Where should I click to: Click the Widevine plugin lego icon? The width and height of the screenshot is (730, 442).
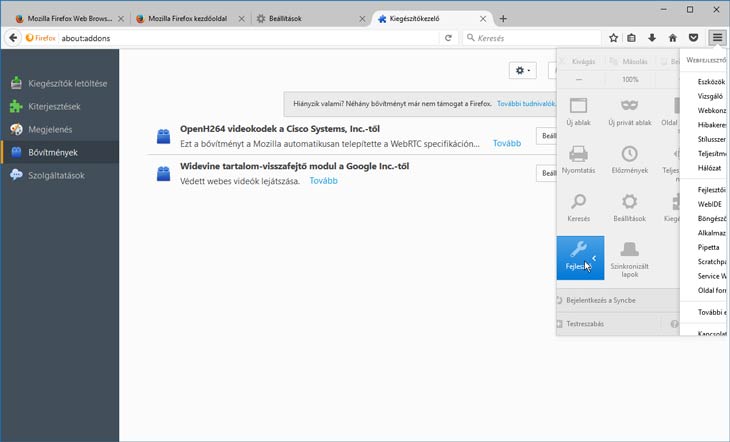[x=163, y=174]
